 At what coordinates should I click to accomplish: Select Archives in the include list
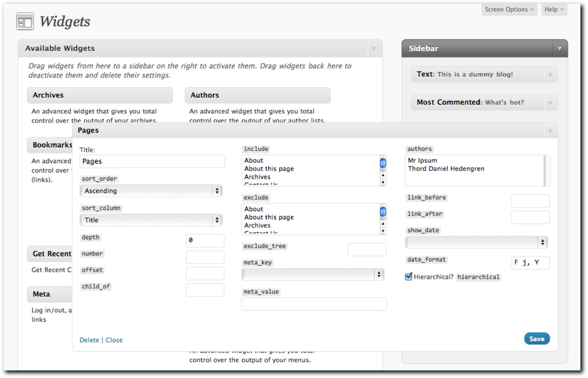257,177
